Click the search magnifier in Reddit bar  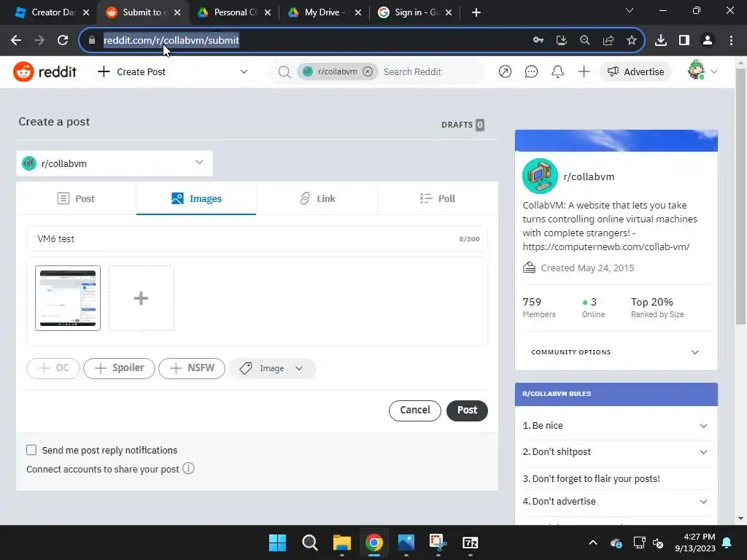[x=285, y=72]
